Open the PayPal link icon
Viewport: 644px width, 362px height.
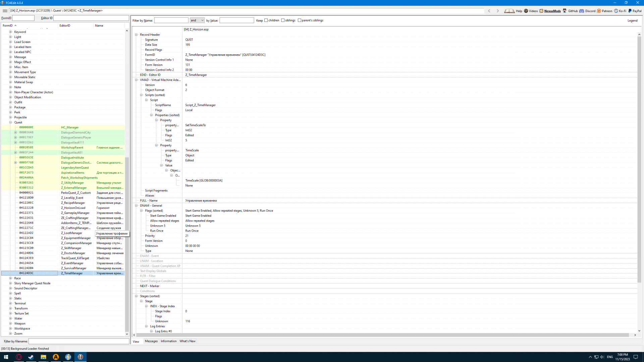pyautogui.click(x=630, y=11)
